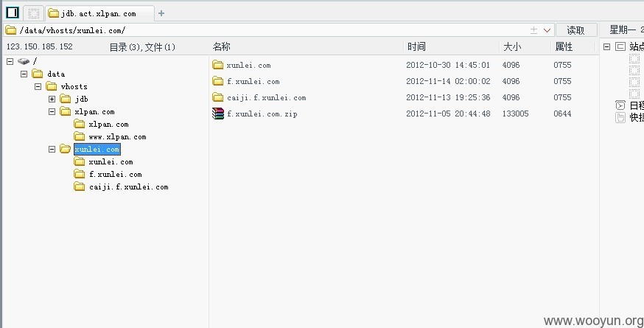This screenshot has width=644, height=328.
Task: Open the dotted-square tab icon next to sidebar toggle
Action: click(34, 13)
